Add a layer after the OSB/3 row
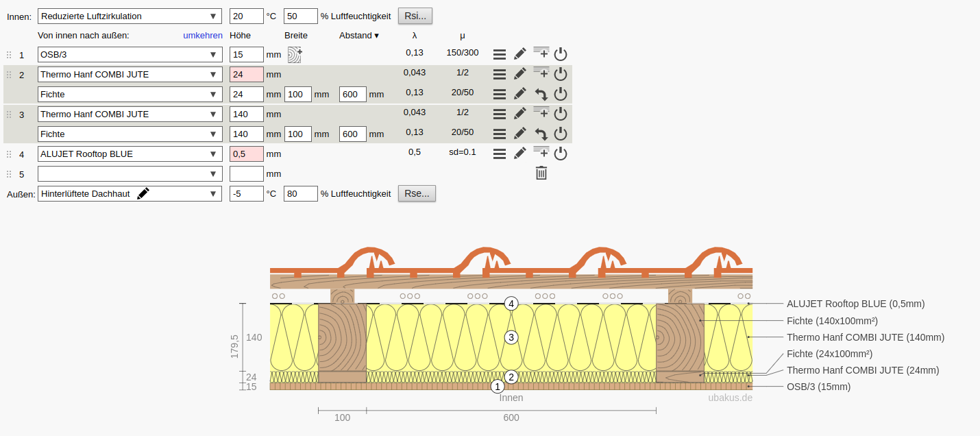980x436 pixels. pos(541,53)
